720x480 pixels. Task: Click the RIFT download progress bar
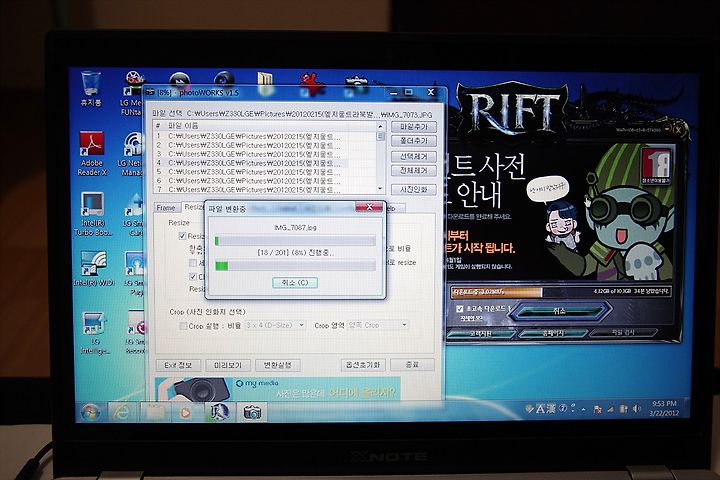561,292
